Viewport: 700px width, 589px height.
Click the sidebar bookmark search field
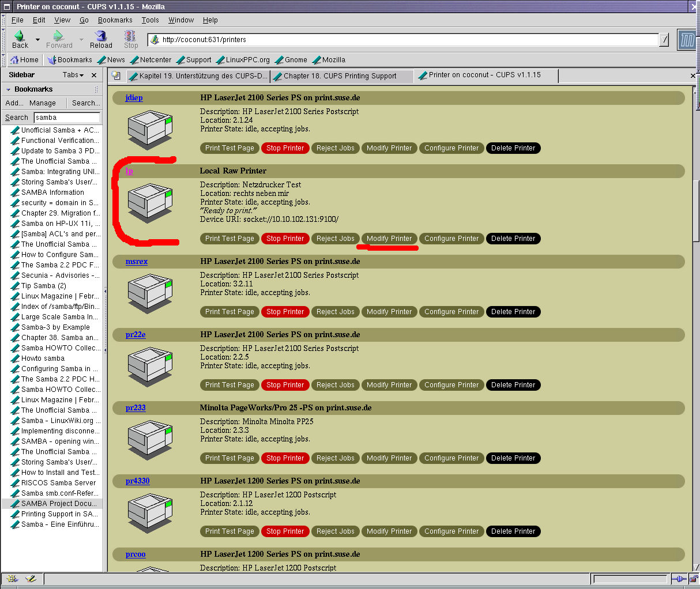(66, 118)
